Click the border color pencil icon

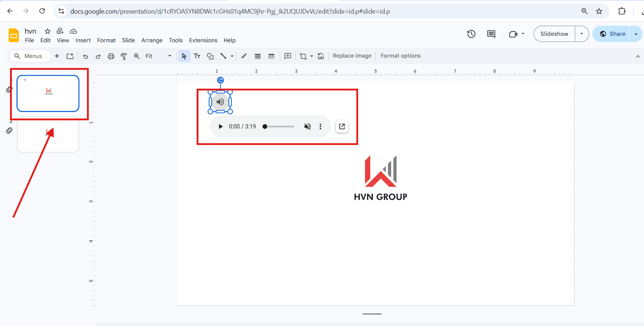point(244,56)
